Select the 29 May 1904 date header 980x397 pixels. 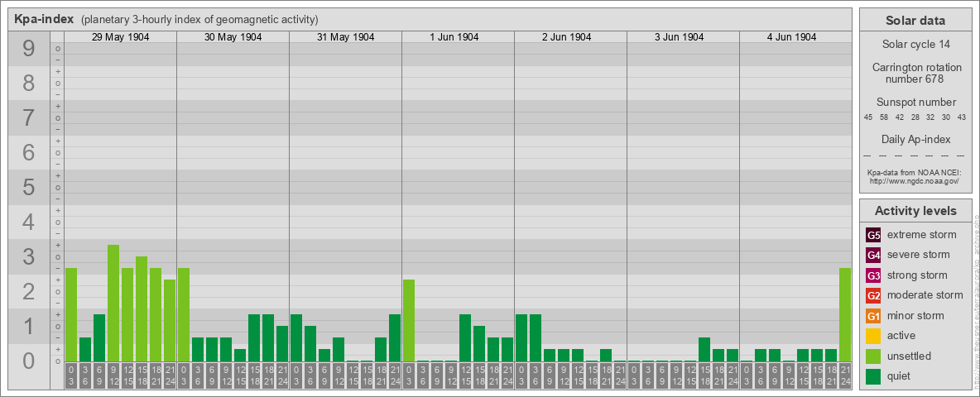(121, 37)
